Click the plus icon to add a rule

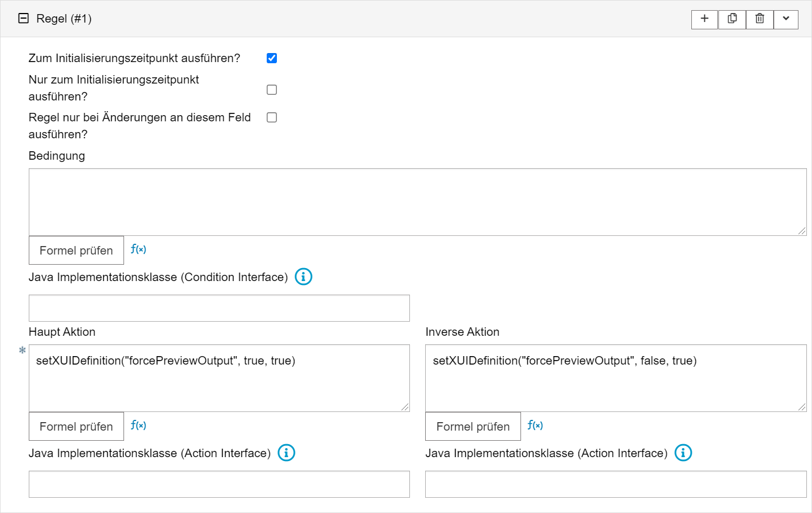point(704,19)
